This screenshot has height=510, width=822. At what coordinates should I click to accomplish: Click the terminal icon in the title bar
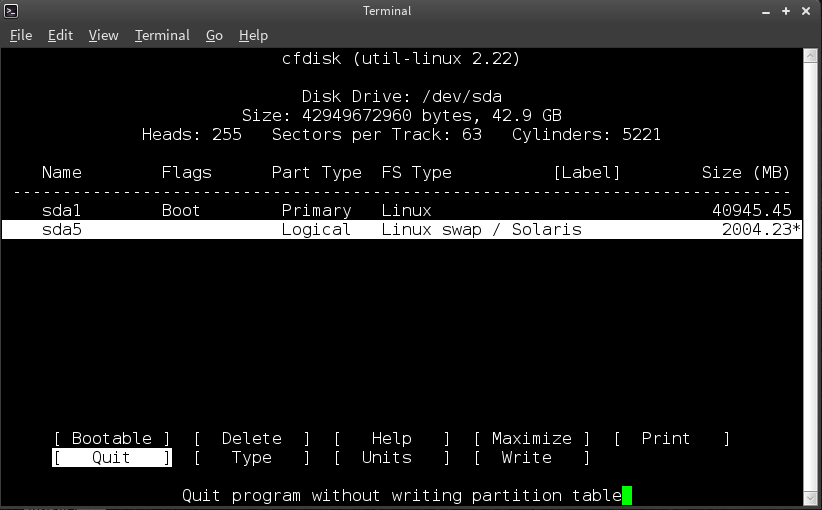(11, 10)
